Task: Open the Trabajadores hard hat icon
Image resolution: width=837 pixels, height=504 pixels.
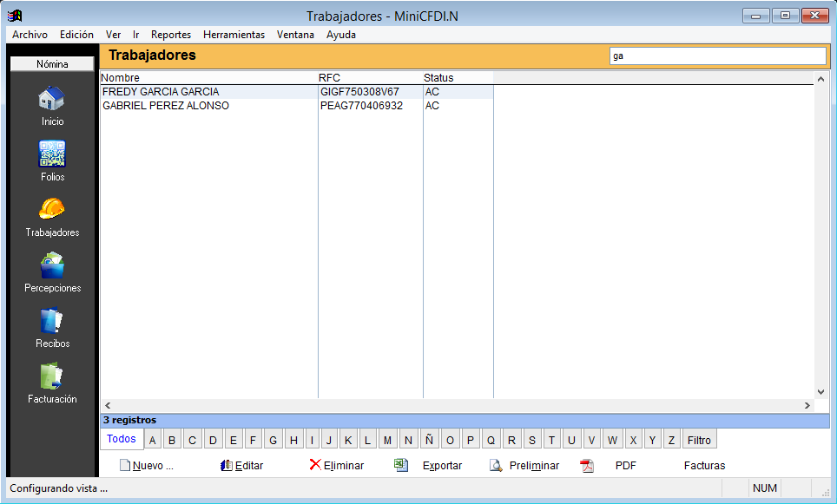Action: coord(52,209)
